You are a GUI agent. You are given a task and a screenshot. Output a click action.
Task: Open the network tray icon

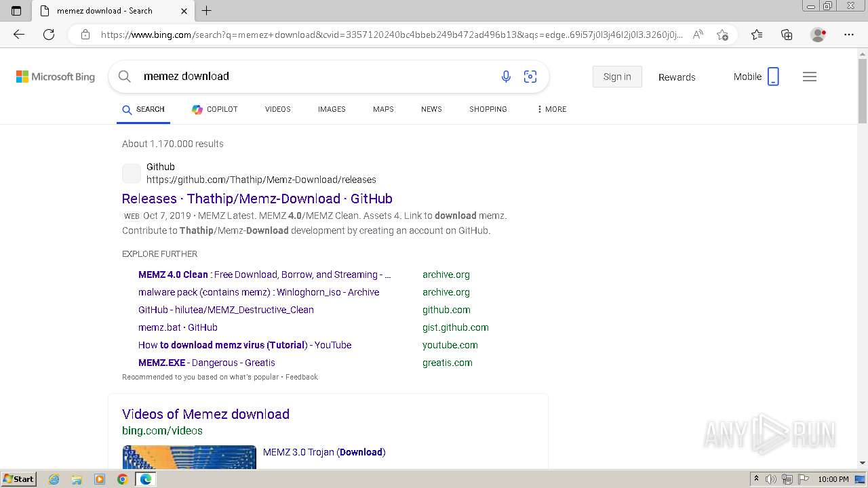787,479
